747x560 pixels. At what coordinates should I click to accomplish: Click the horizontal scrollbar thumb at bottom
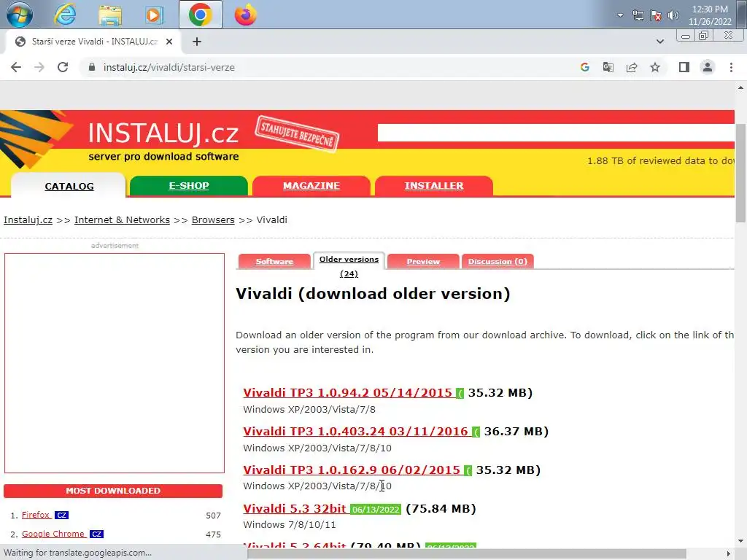point(467,554)
